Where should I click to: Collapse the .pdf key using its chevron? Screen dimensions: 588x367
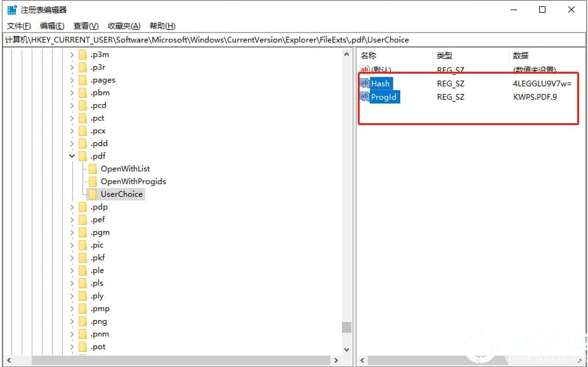click(x=72, y=156)
